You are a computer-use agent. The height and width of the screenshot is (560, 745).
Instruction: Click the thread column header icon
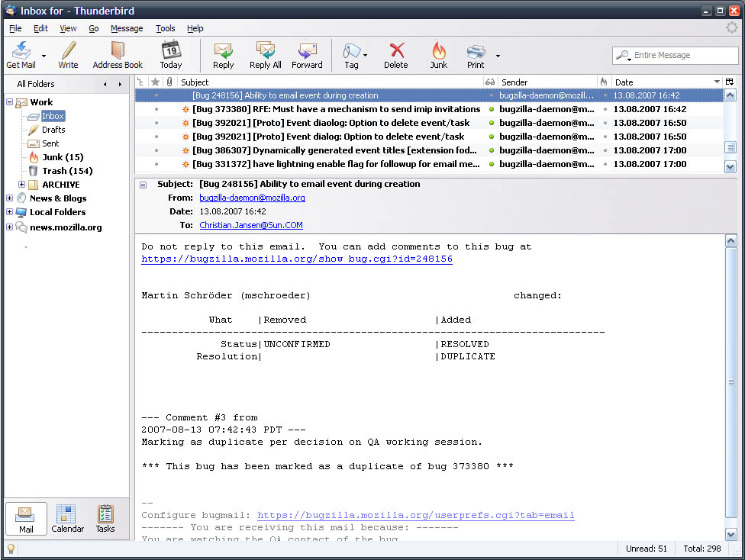(x=140, y=82)
